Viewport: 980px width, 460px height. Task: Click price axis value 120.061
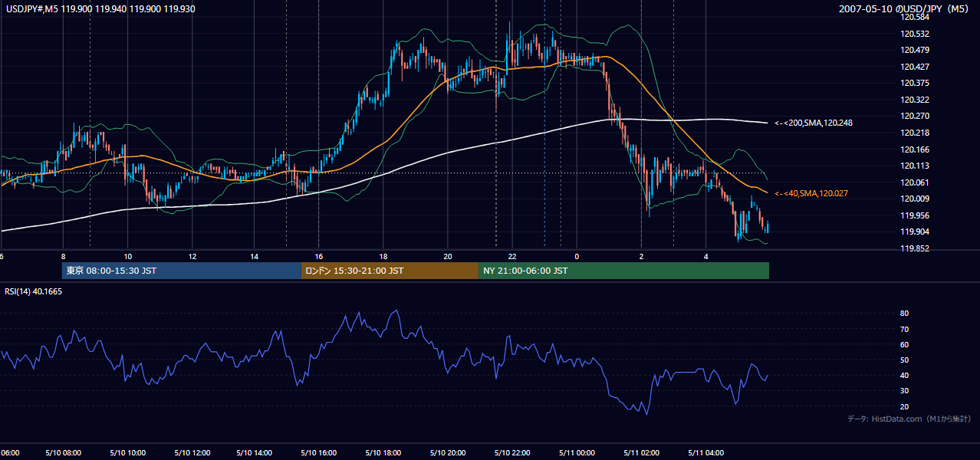[x=916, y=182]
